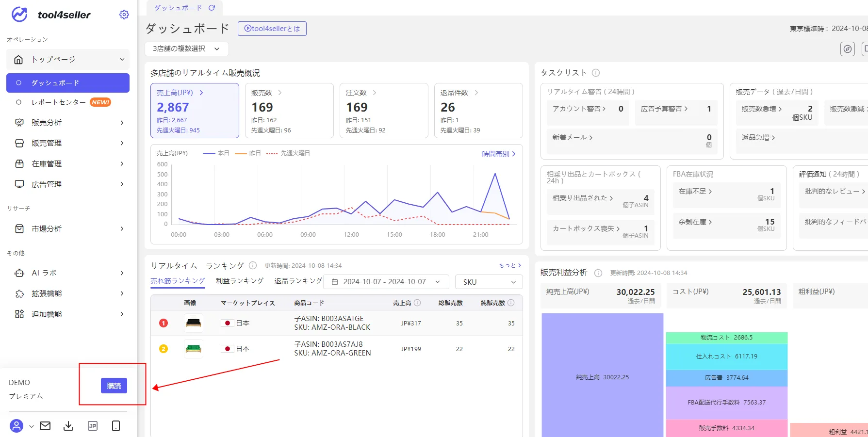
Task: Click the 販売管理 box icon in sidebar
Action: (19, 143)
